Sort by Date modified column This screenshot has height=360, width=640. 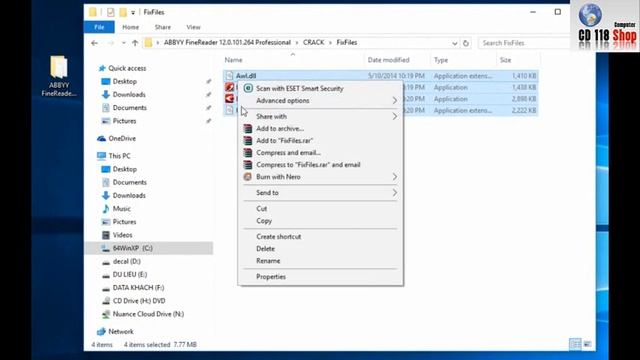pyautogui.click(x=389, y=60)
